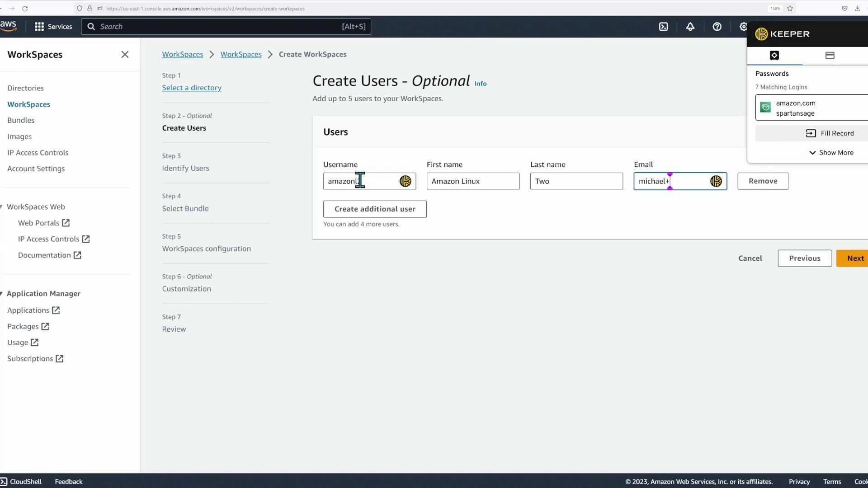Open Keeper payment cards tab
The image size is (868, 488).
point(830,56)
